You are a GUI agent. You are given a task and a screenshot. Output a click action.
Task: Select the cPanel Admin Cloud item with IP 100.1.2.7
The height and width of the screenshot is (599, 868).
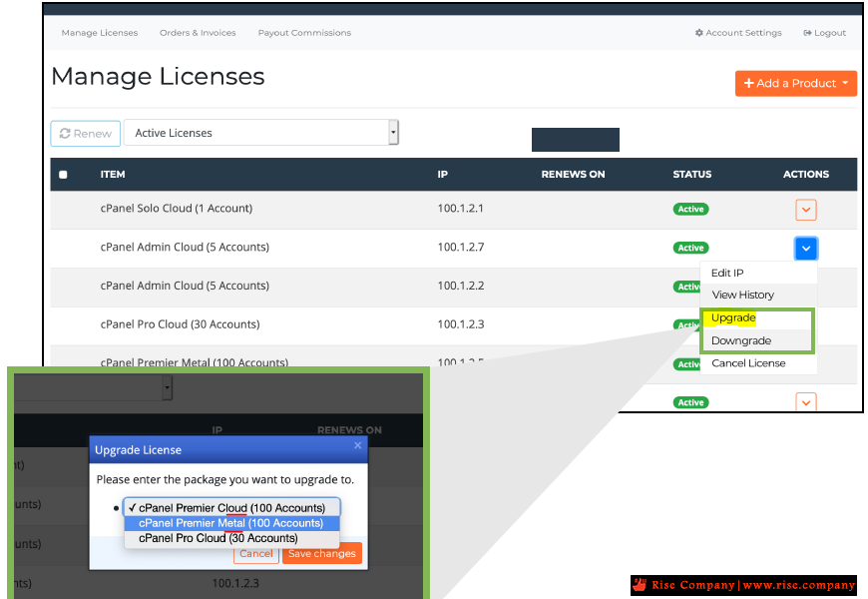185,248
